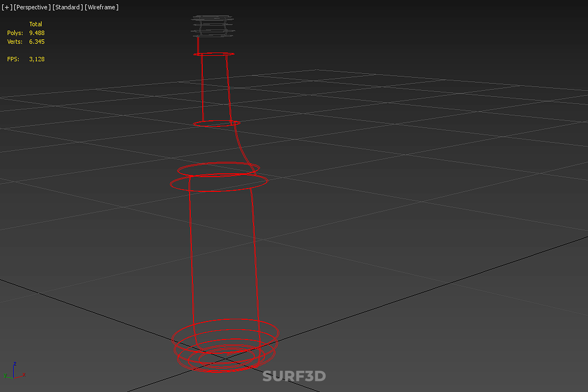Click the small ring at top of neck
The image size is (588, 392).
214,54
